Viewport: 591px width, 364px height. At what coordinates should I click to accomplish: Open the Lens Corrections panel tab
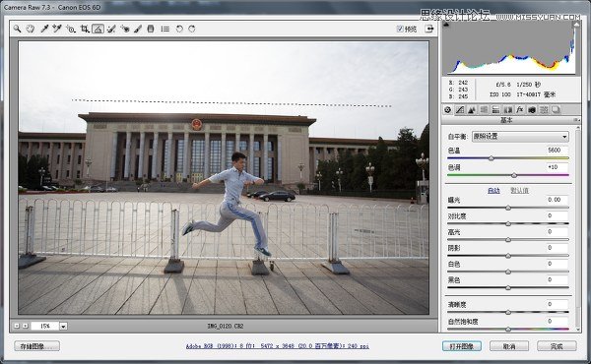pos(508,109)
